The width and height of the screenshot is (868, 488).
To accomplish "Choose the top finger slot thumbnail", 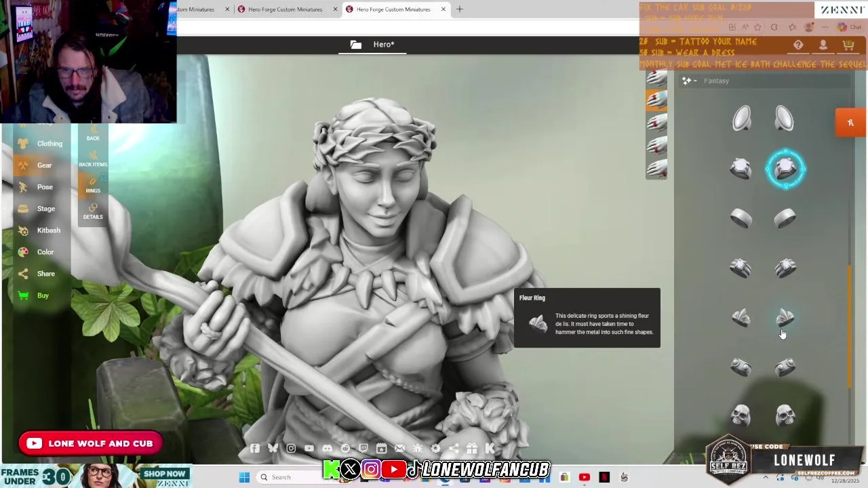I will 656,78.
